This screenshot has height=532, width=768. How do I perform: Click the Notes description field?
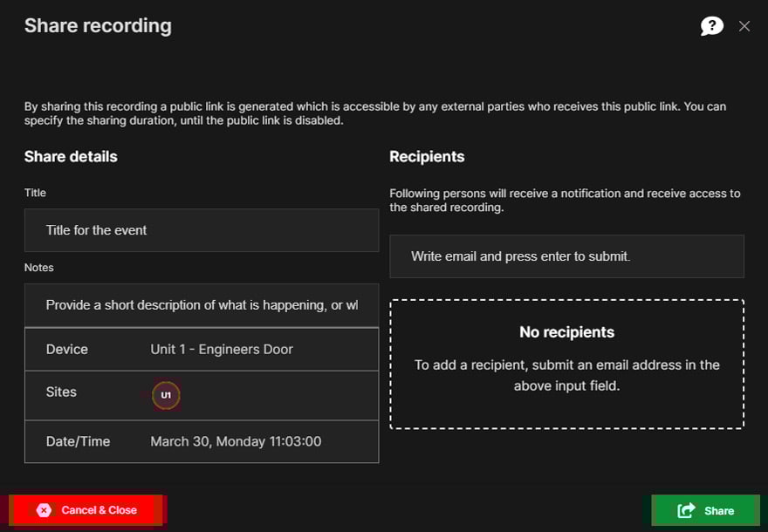point(202,304)
